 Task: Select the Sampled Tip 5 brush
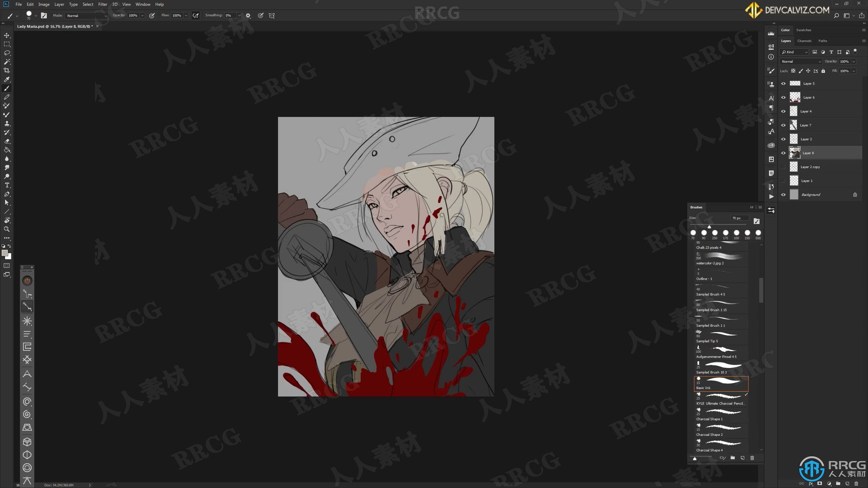tap(721, 337)
